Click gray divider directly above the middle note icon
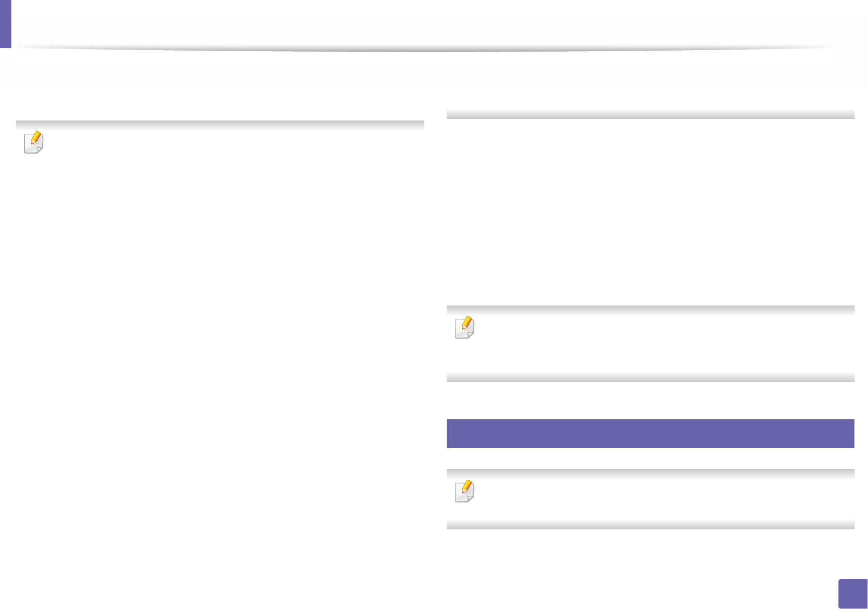868x609 pixels. (650, 310)
